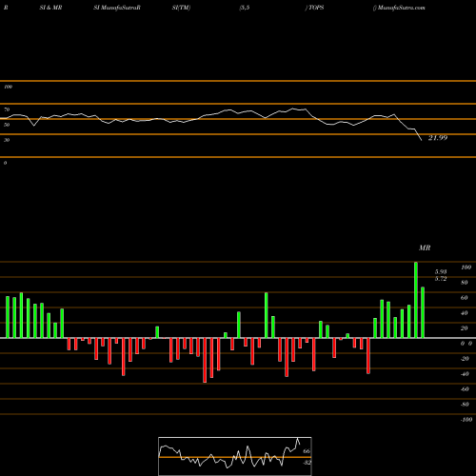Click the end of the RSI line
The image size is (476, 476).
(422, 140)
